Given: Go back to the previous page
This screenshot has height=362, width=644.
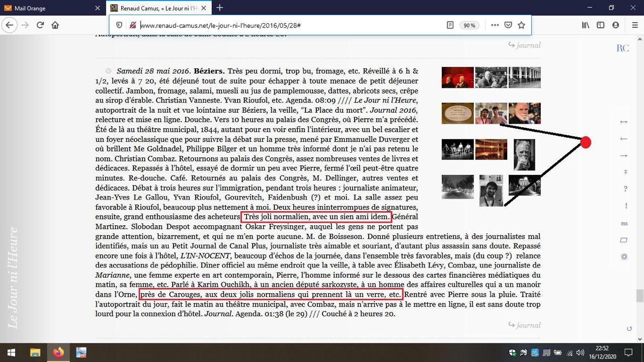Looking at the screenshot, I should click(x=10, y=25).
